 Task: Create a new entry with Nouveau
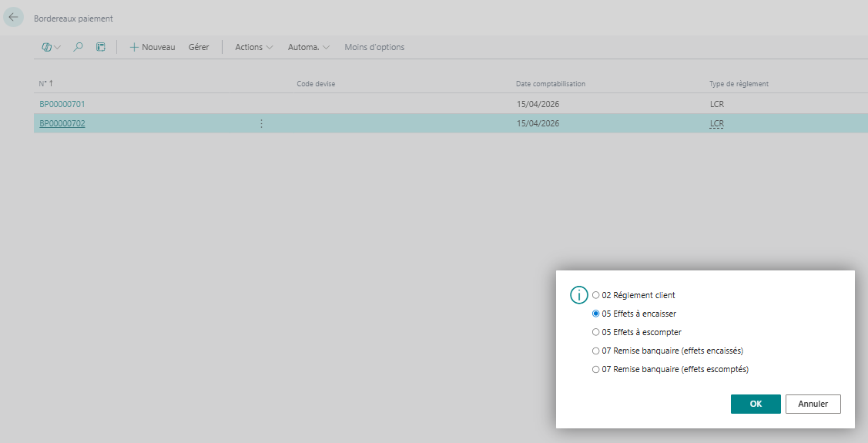[152, 47]
